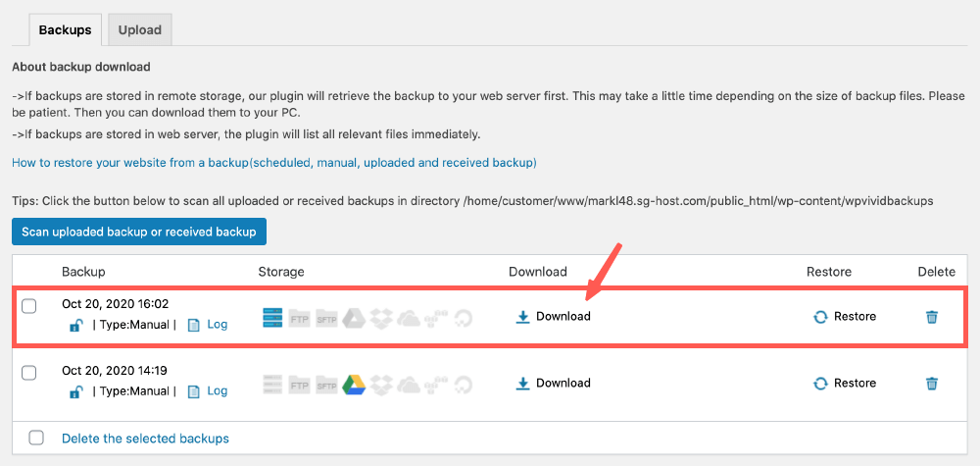Click the 'Restore' column header
The image size is (980, 466).
click(x=829, y=272)
